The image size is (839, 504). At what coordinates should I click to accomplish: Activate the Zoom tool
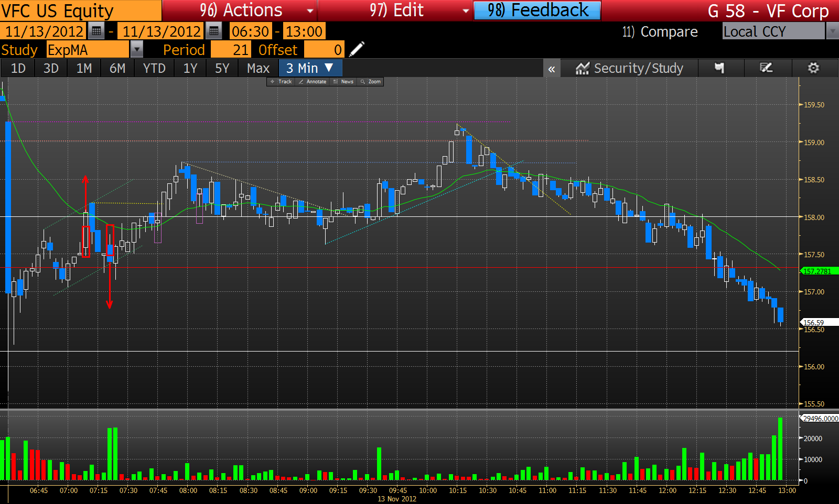[x=371, y=82]
